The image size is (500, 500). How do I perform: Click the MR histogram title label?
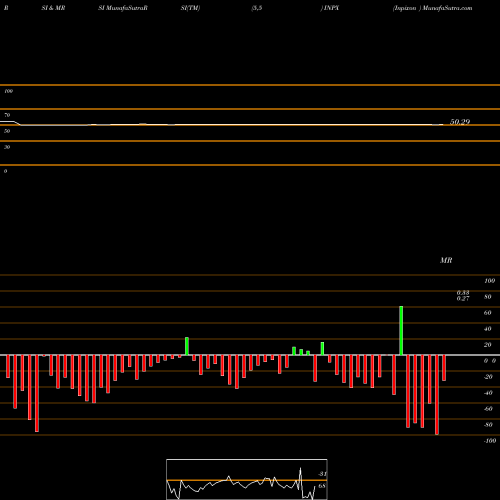[446, 260]
